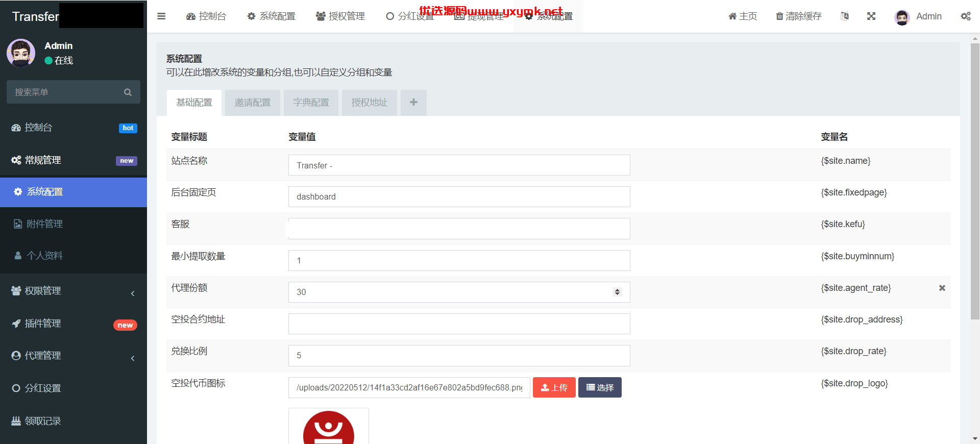Go to 主页 home link
The height and width of the screenshot is (444, 980).
pyautogui.click(x=743, y=16)
